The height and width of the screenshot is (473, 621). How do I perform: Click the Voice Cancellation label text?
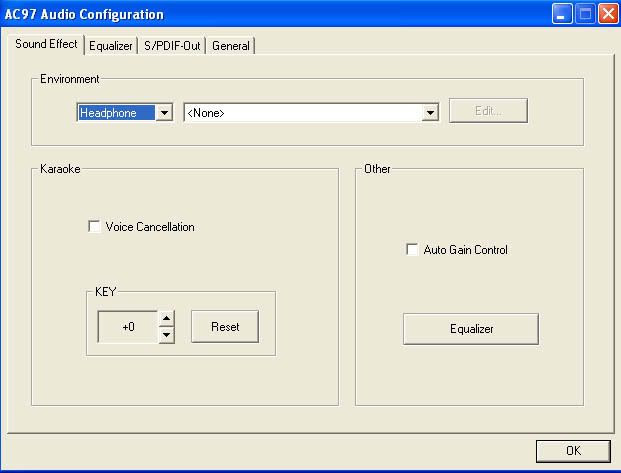pyautogui.click(x=150, y=227)
